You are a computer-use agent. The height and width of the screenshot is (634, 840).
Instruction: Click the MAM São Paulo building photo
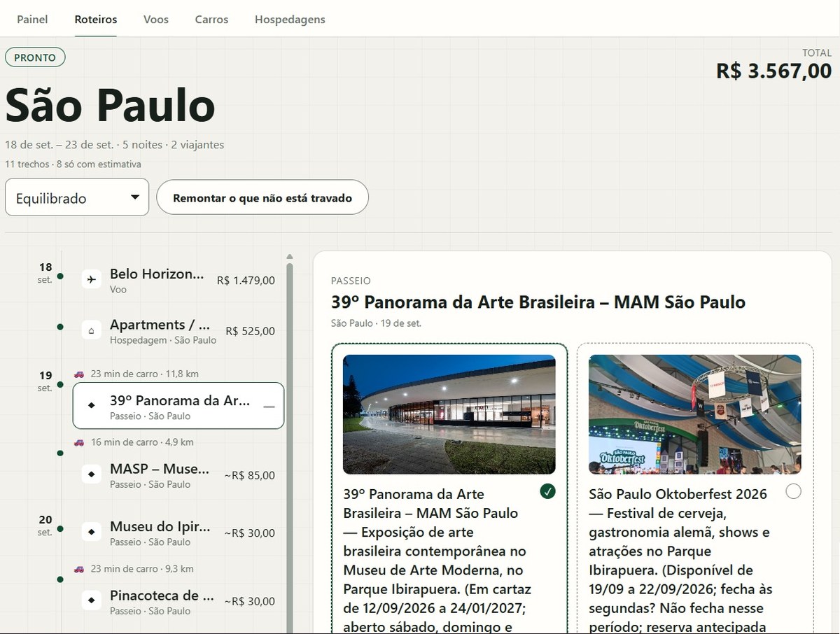(x=449, y=414)
